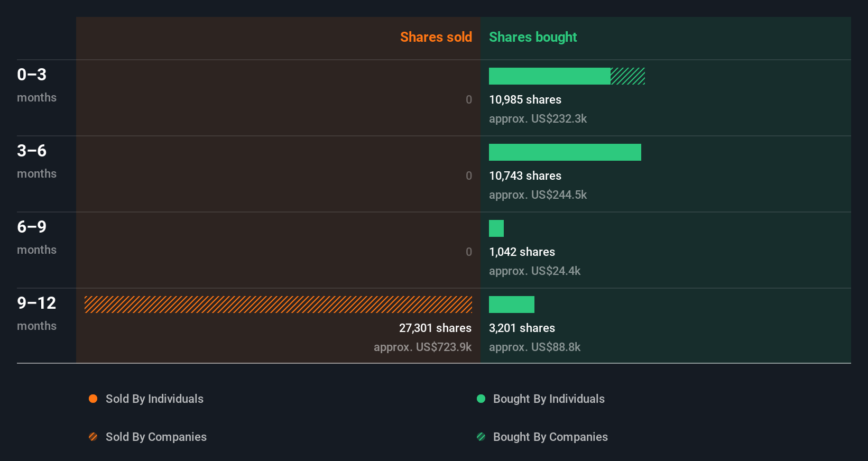Click the 1,042 shares value
The width and height of the screenshot is (868, 461).
coord(522,252)
